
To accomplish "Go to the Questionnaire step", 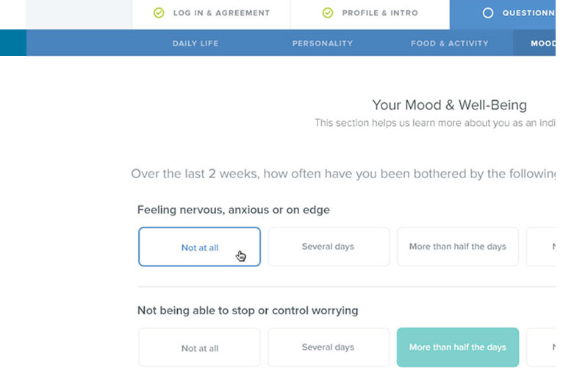I will (503, 14).
